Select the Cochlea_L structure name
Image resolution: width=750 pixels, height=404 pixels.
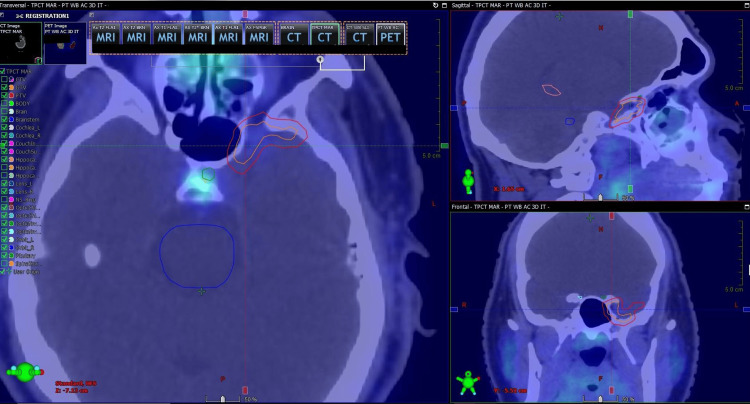[28, 128]
